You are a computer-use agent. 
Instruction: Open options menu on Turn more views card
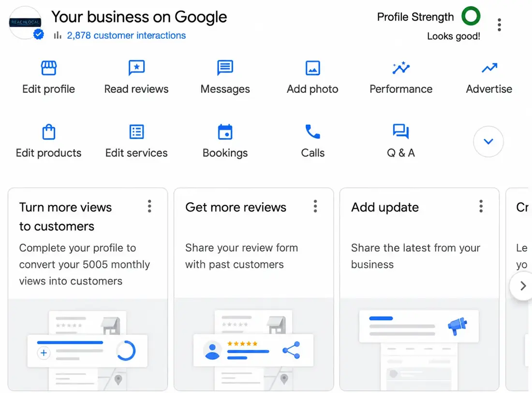click(x=149, y=206)
